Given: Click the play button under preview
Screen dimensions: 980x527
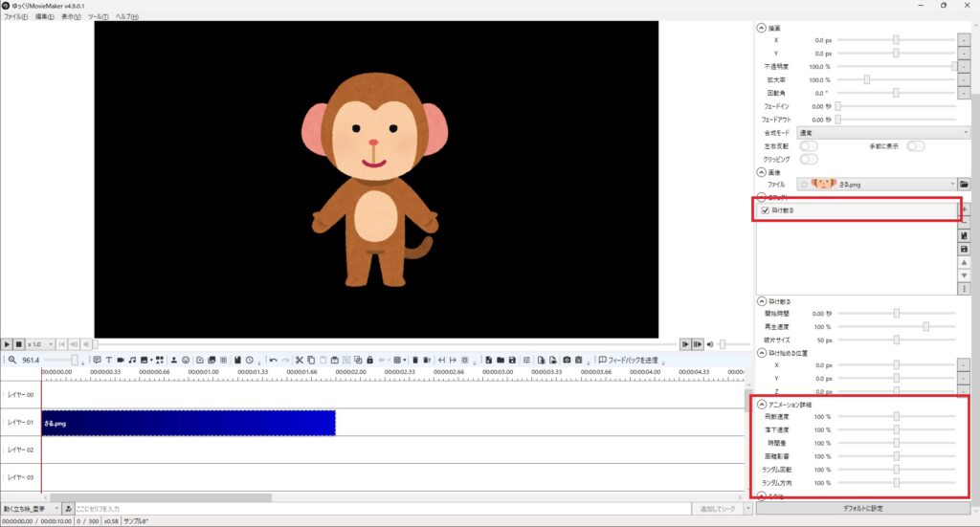Looking at the screenshot, I should tap(7, 344).
